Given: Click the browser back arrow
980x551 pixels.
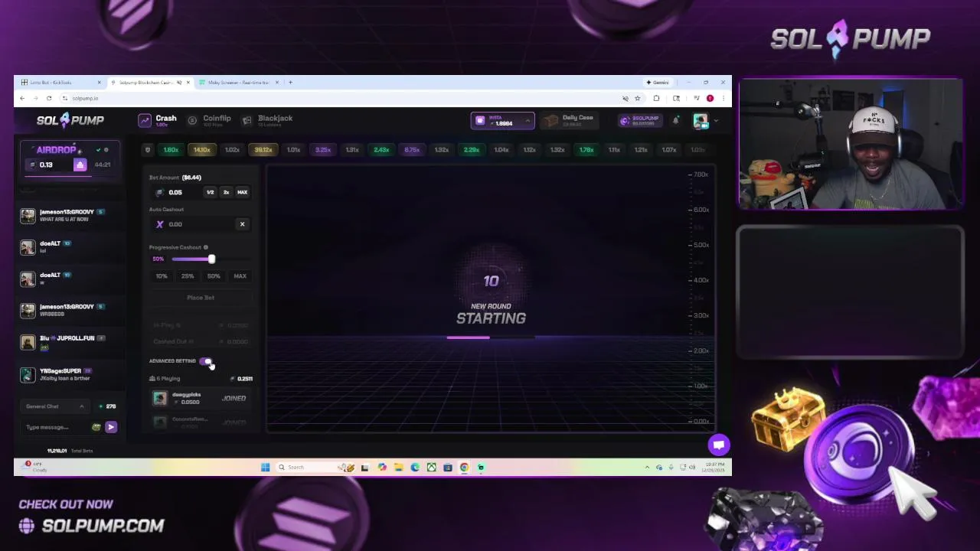Looking at the screenshot, I should click(22, 98).
